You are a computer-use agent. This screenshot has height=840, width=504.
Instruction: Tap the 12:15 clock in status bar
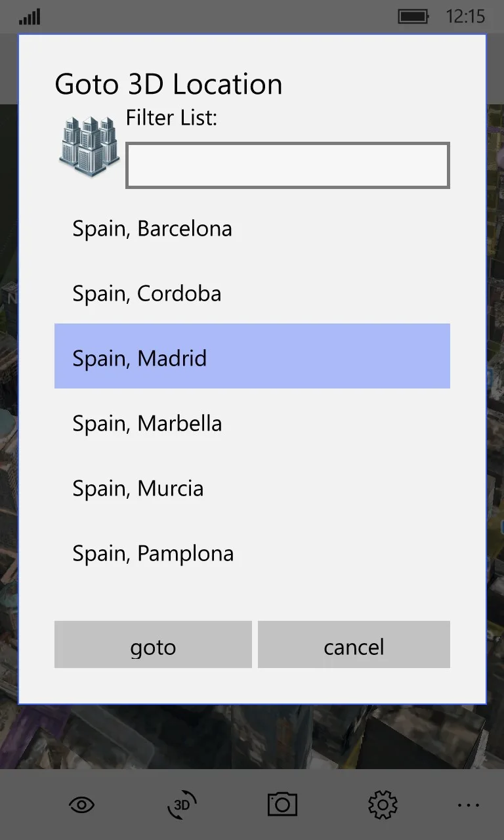click(x=465, y=16)
